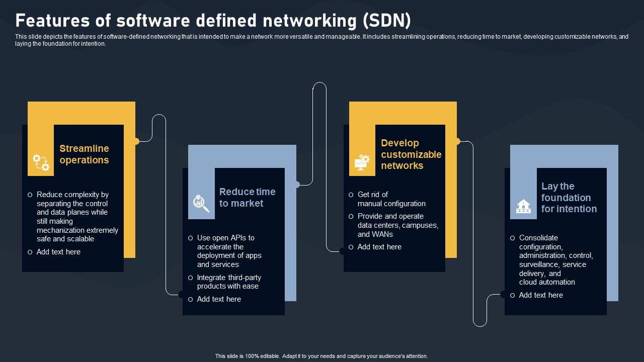Expand the Develop customizable networks heading
This screenshot has height=362, width=644.
pyautogui.click(x=411, y=154)
